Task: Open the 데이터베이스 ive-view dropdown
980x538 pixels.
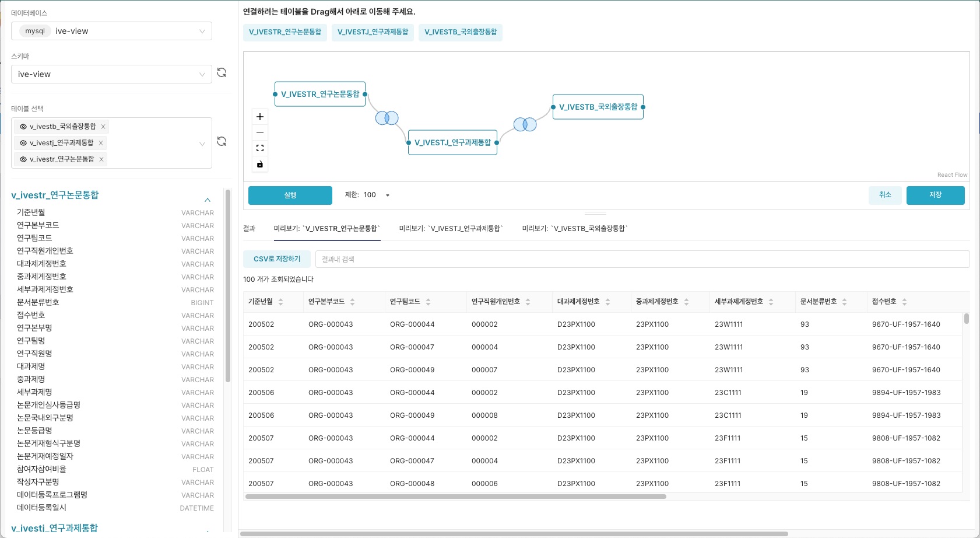Action: (x=111, y=31)
